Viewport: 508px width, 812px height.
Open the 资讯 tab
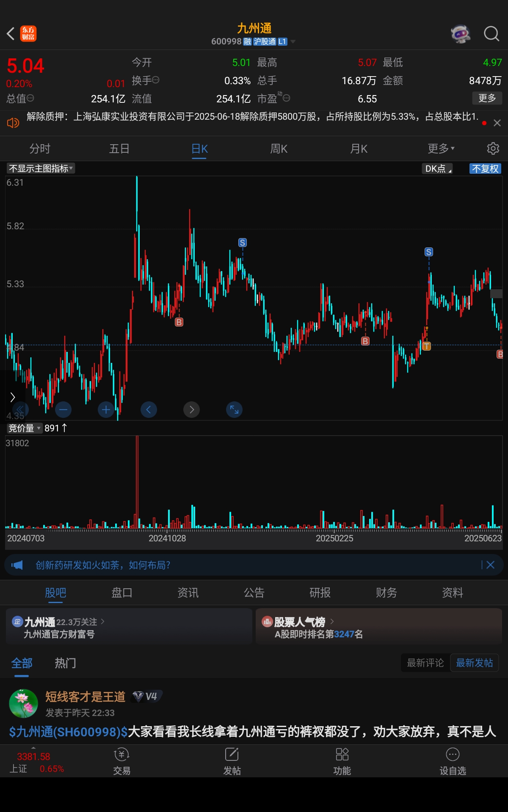tap(188, 593)
